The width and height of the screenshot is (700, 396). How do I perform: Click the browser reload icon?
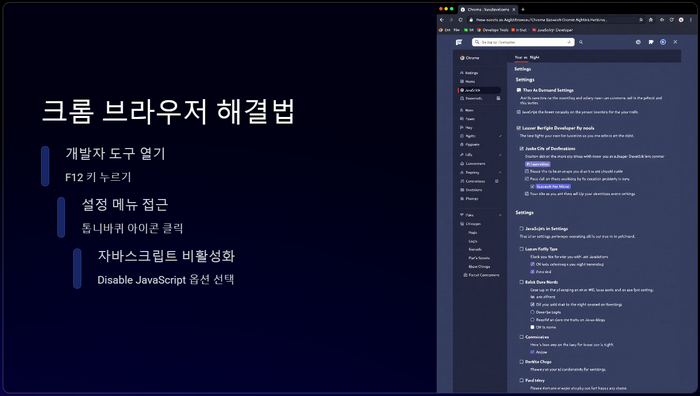click(461, 20)
